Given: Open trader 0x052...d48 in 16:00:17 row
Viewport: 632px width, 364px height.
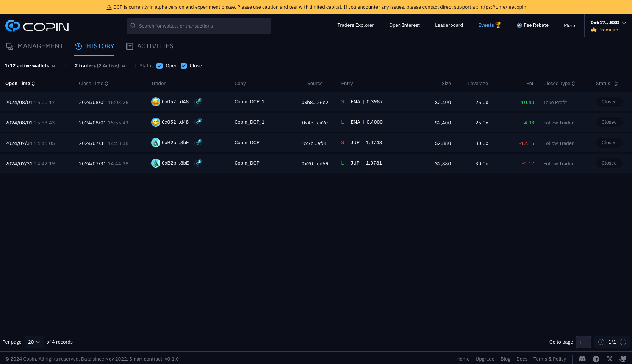Looking at the screenshot, I should 175,102.
